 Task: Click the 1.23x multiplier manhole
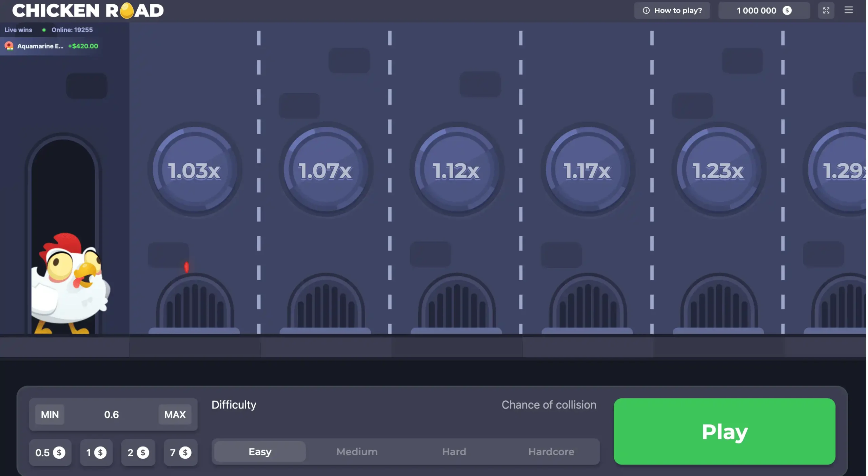pos(718,170)
